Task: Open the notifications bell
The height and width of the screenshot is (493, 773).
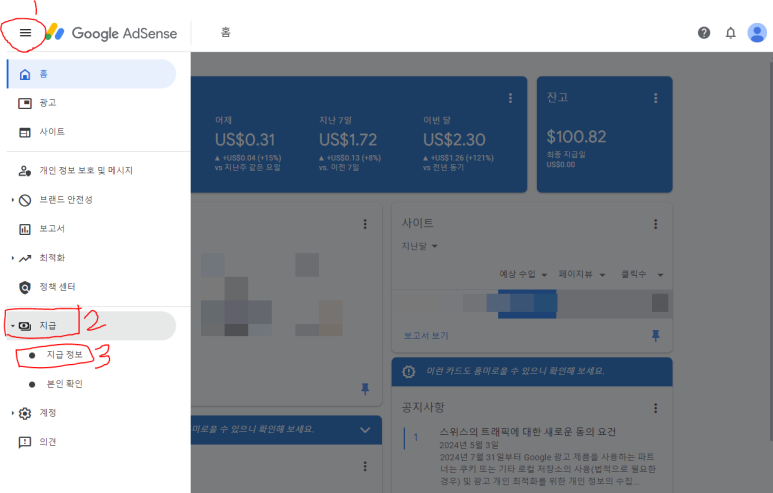Action: point(731,33)
